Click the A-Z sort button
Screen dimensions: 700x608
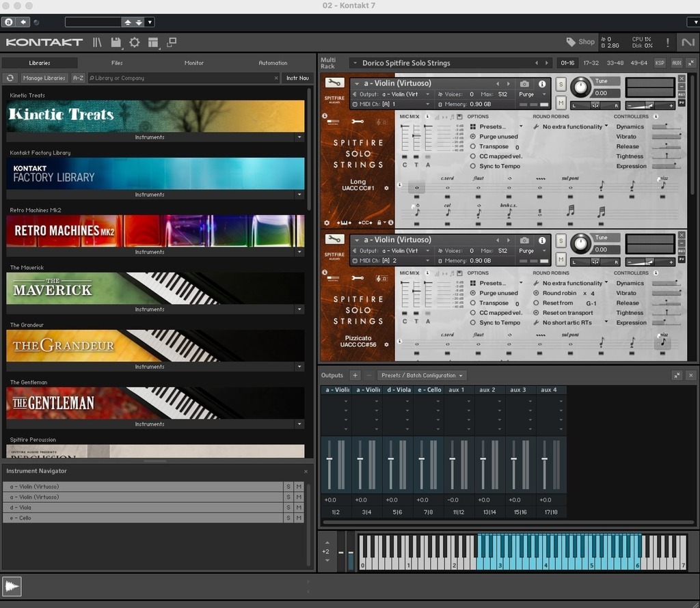click(x=78, y=78)
